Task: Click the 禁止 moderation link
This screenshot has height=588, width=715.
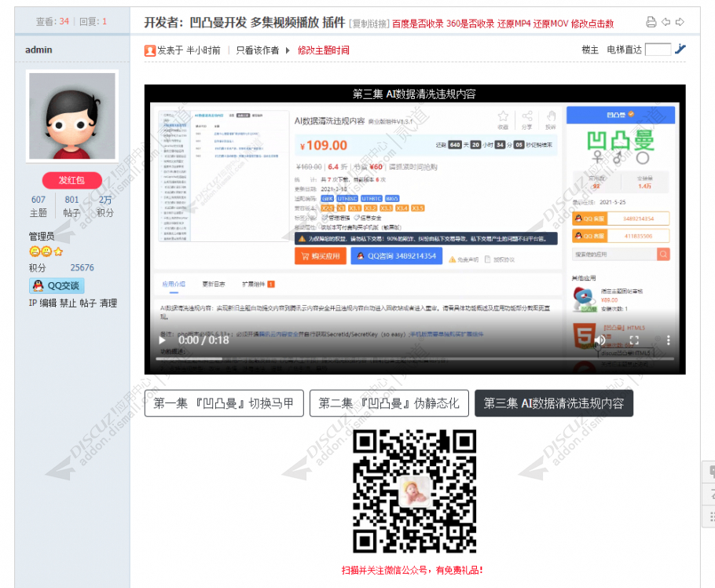Action: click(68, 303)
